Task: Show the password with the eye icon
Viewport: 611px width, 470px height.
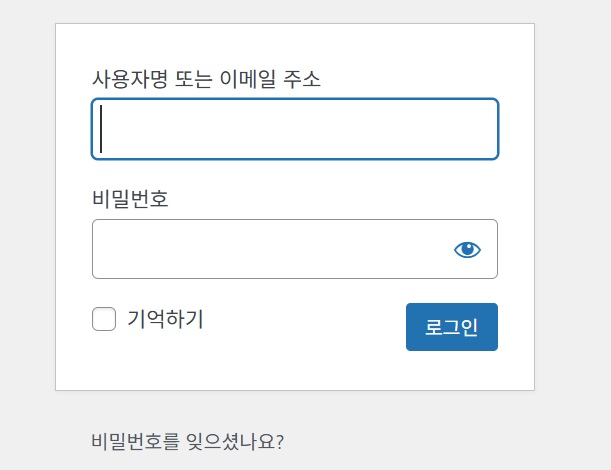Action: click(467, 249)
